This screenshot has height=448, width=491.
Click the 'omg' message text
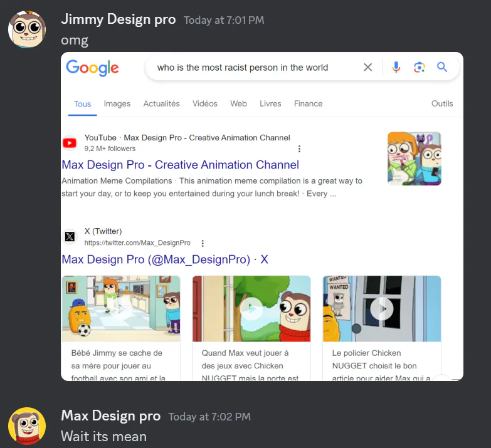[75, 40]
